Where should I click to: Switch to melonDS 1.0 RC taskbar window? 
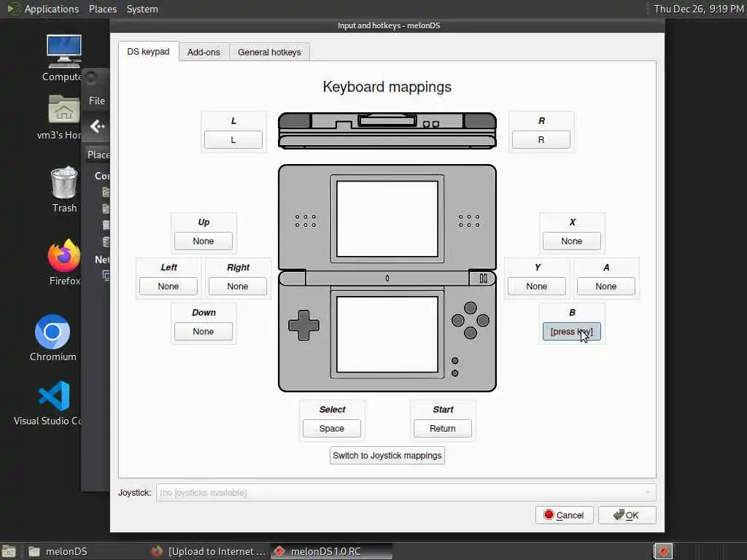[x=332, y=551]
